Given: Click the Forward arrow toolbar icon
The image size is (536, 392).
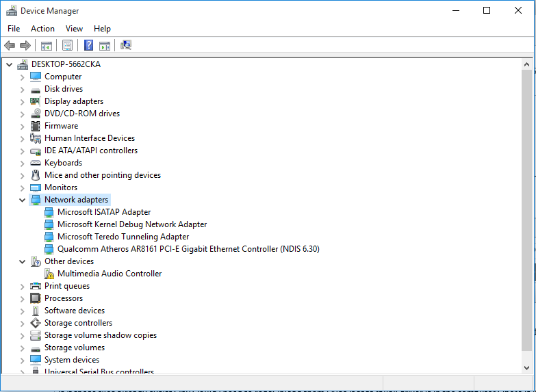Looking at the screenshot, I should (x=25, y=45).
